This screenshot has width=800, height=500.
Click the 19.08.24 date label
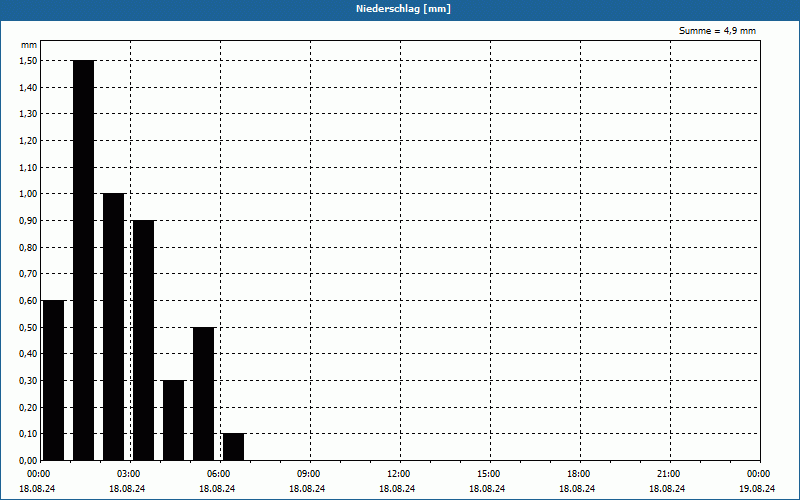pos(757,488)
